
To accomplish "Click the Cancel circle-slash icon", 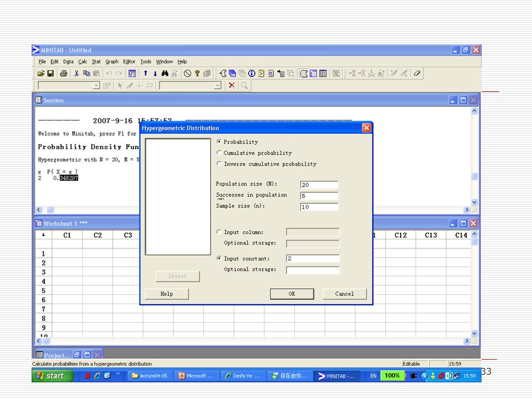I will coord(187,73).
